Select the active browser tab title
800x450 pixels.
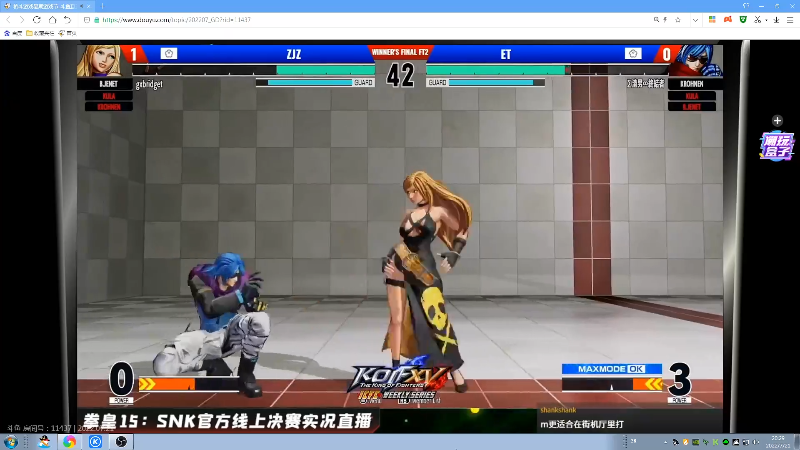tap(43, 6)
